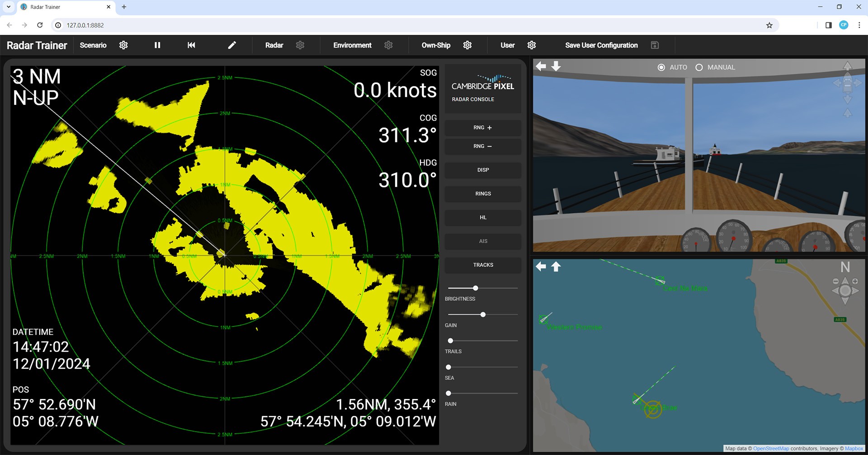The height and width of the screenshot is (455, 868).
Task: Open Environment settings gear
Action: (388, 45)
